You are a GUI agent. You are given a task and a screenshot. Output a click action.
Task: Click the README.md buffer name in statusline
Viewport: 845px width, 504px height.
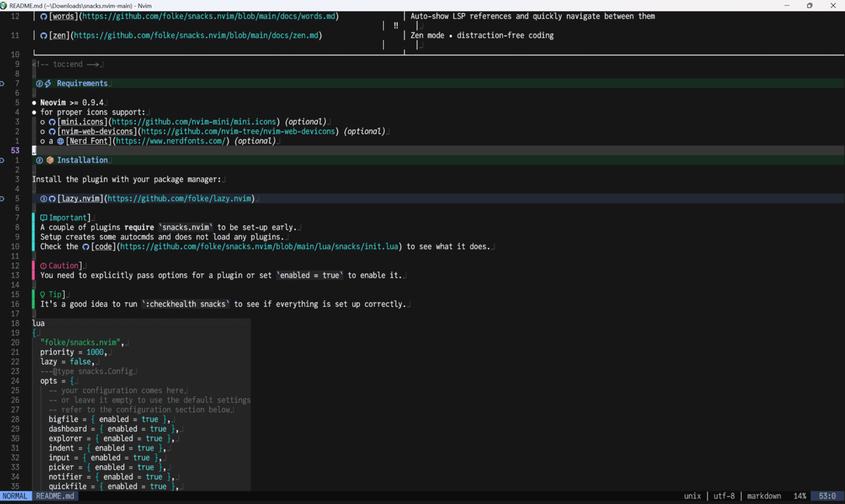[x=55, y=496]
